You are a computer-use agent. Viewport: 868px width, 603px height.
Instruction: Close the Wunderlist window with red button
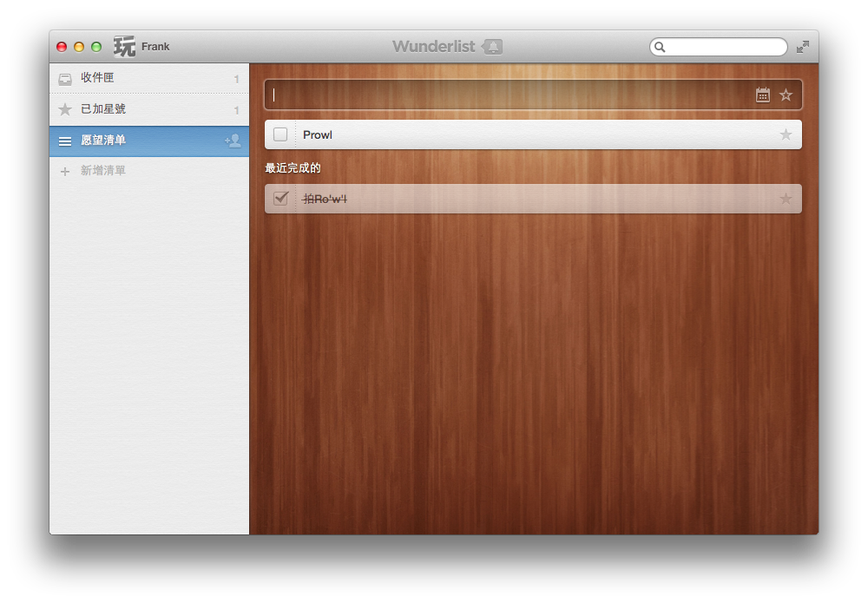[x=62, y=47]
